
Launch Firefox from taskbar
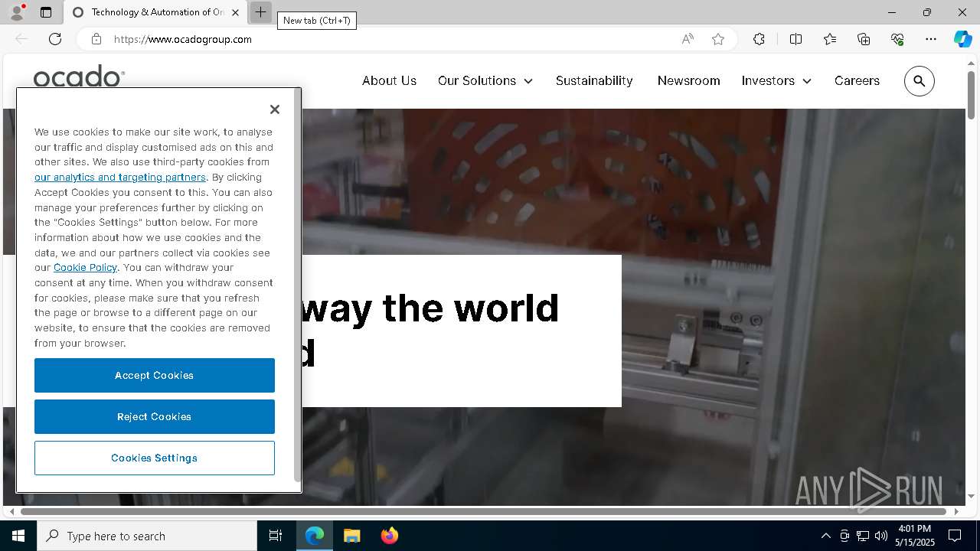[389, 536]
